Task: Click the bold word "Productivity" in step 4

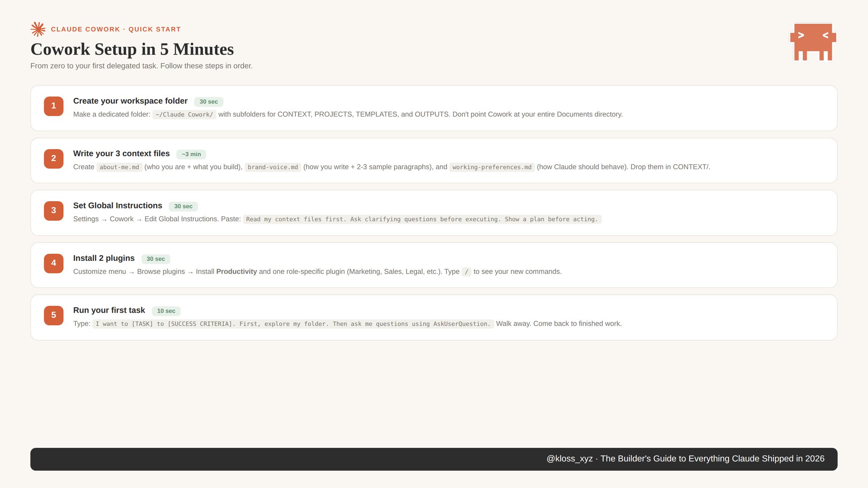Action: click(x=236, y=272)
